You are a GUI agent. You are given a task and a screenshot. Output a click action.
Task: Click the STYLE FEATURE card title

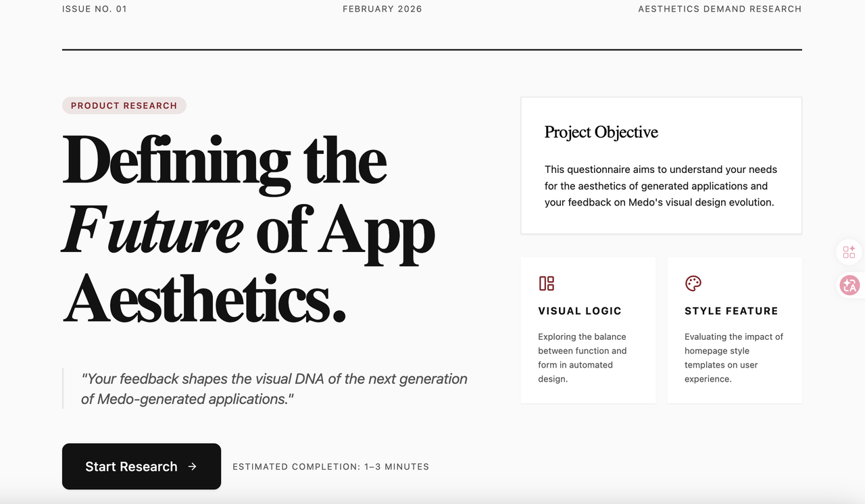731,311
